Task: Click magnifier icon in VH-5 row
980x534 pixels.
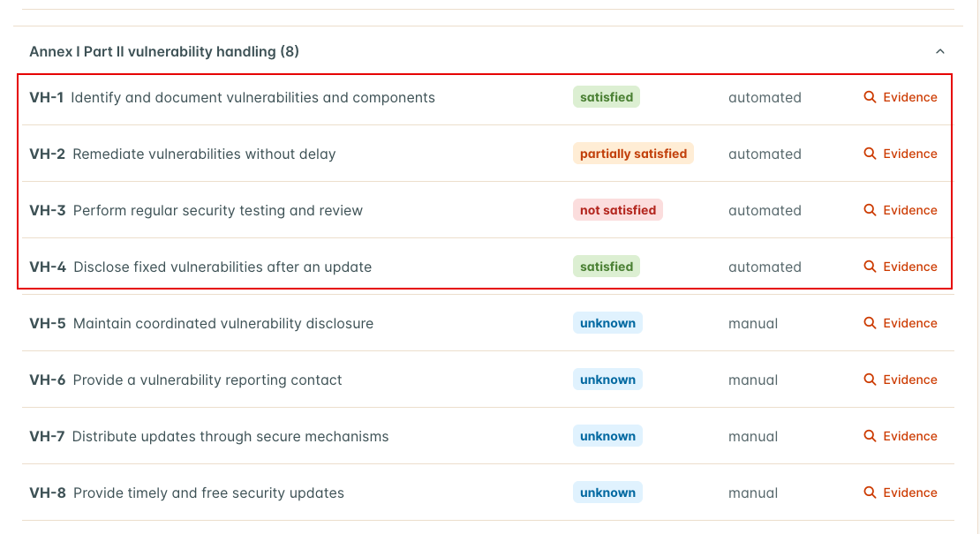Action: coord(870,323)
